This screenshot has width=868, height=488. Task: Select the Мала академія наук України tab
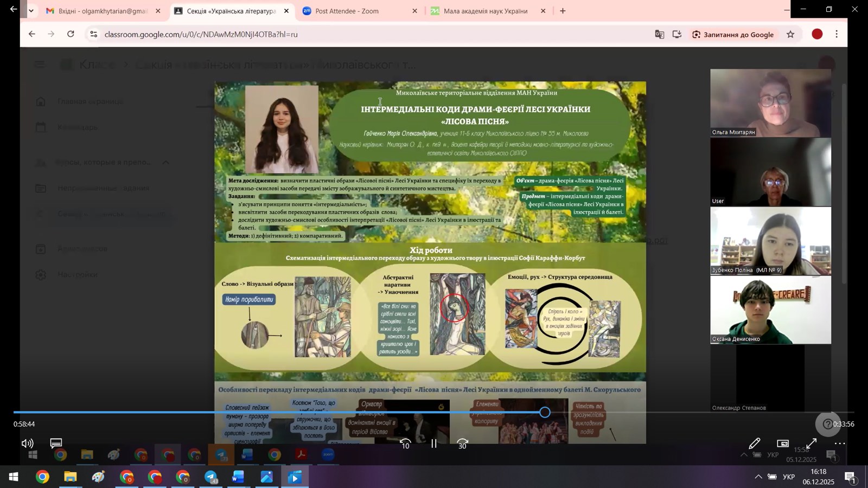pyautogui.click(x=485, y=11)
